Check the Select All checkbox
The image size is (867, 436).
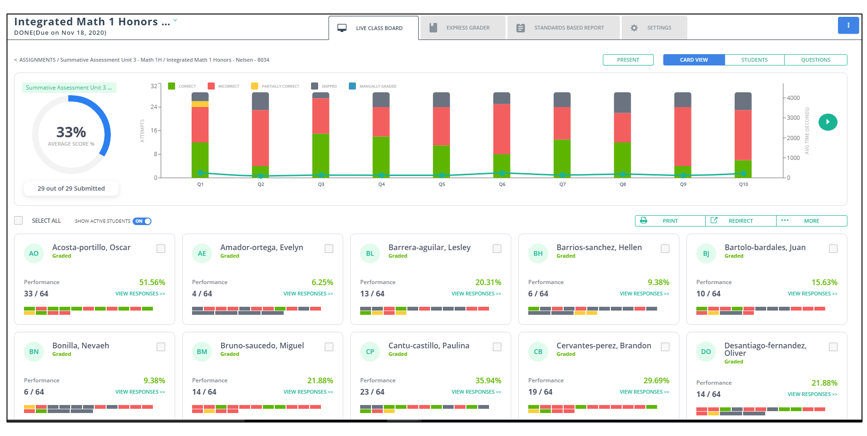19,220
